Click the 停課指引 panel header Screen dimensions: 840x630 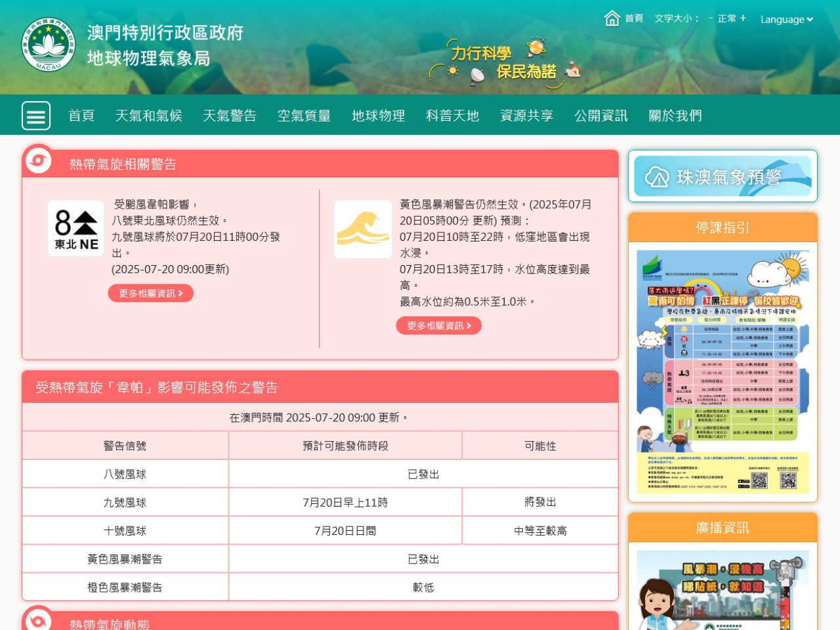coord(723,228)
